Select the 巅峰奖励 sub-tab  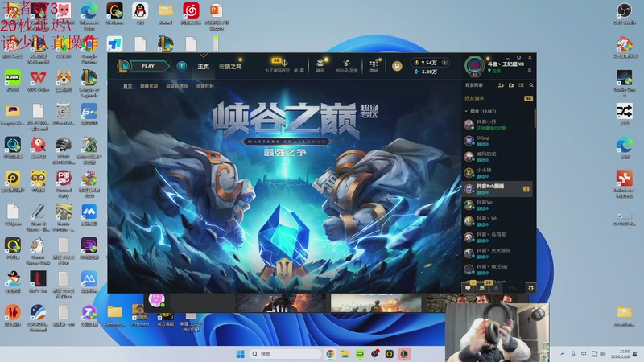pyautogui.click(x=149, y=86)
